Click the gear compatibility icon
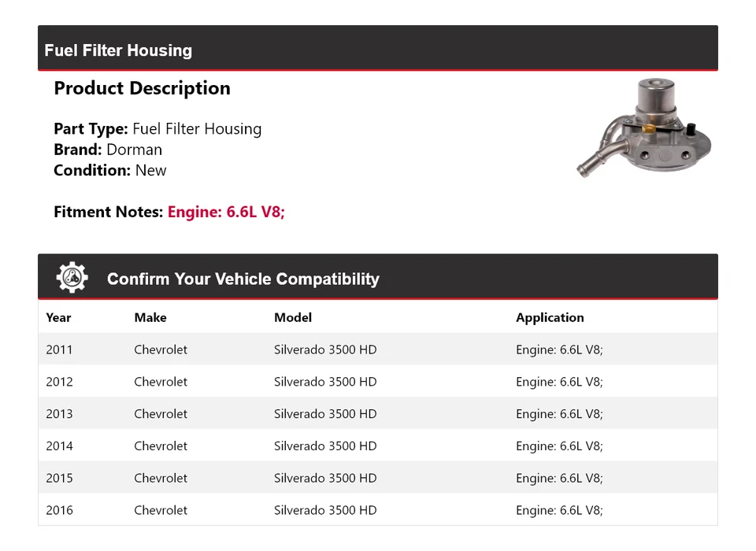This screenshot has height=551, width=756. point(72,278)
